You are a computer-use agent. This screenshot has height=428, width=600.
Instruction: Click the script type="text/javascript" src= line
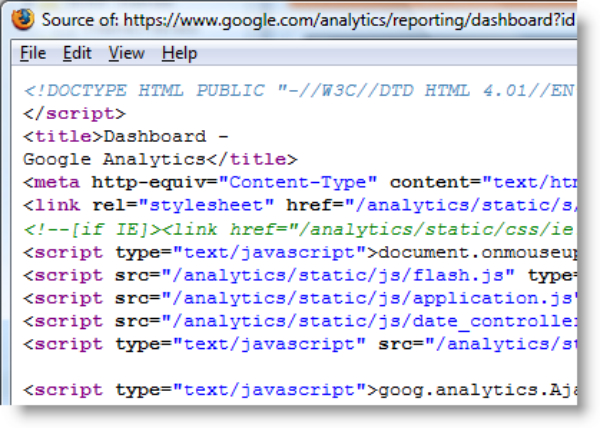[x=300, y=344]
